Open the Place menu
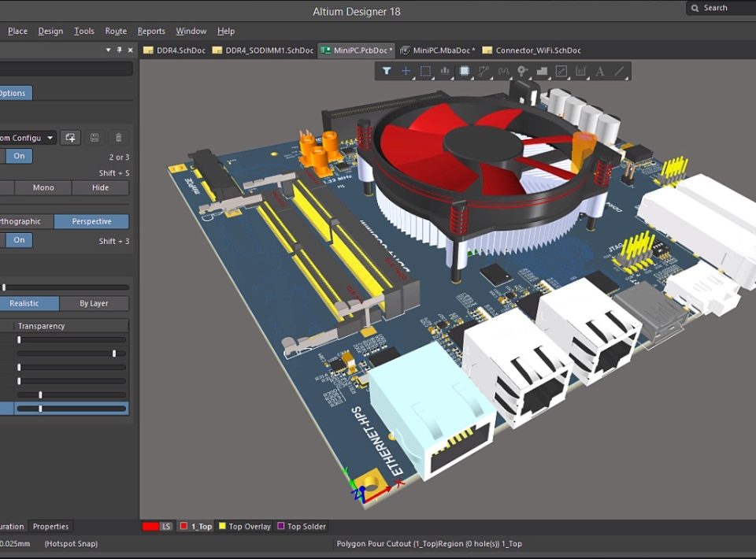This screenshot has width=756, height=559. [18, 31]
